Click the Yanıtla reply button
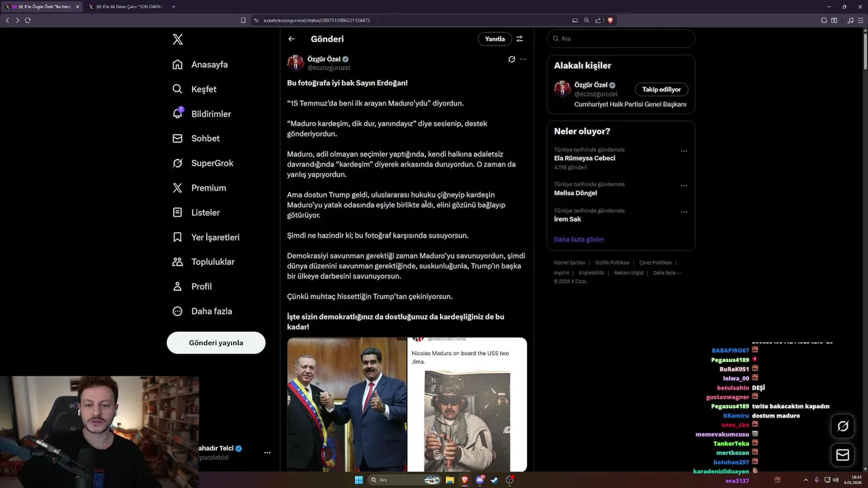Viewport: 868px width, 488px height. coord(495,39)
